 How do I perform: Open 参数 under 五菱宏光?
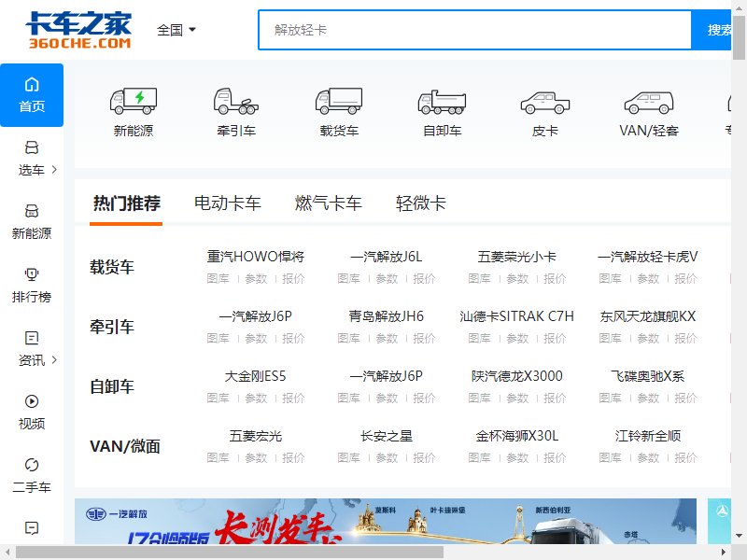(x=256, y=457)
